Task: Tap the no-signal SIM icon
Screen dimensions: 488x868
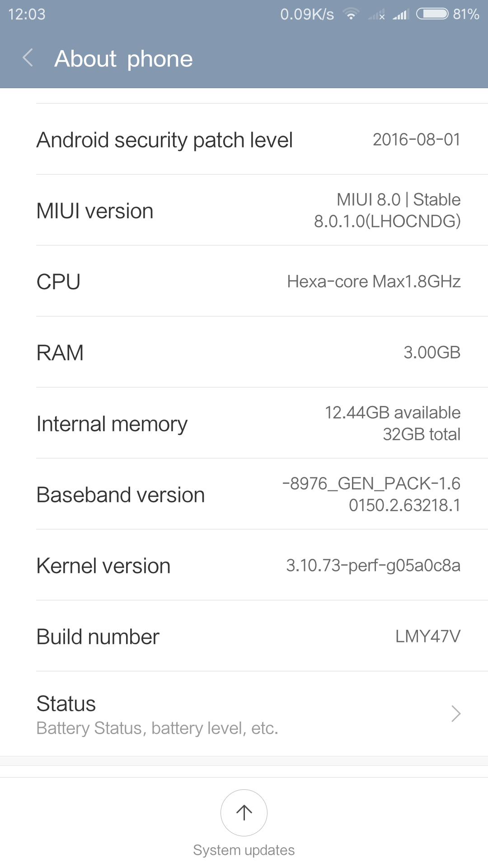Action: click(x=376, y=15)
